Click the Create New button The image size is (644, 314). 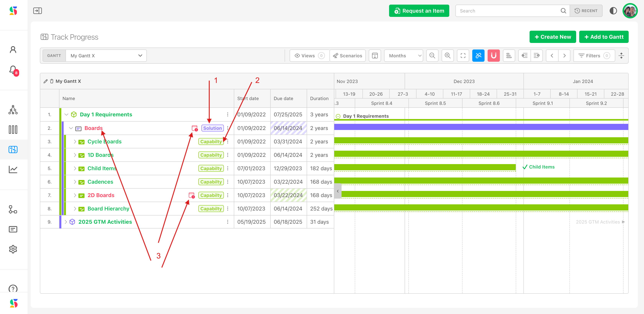pyautogui.click(x=553, y=37)
